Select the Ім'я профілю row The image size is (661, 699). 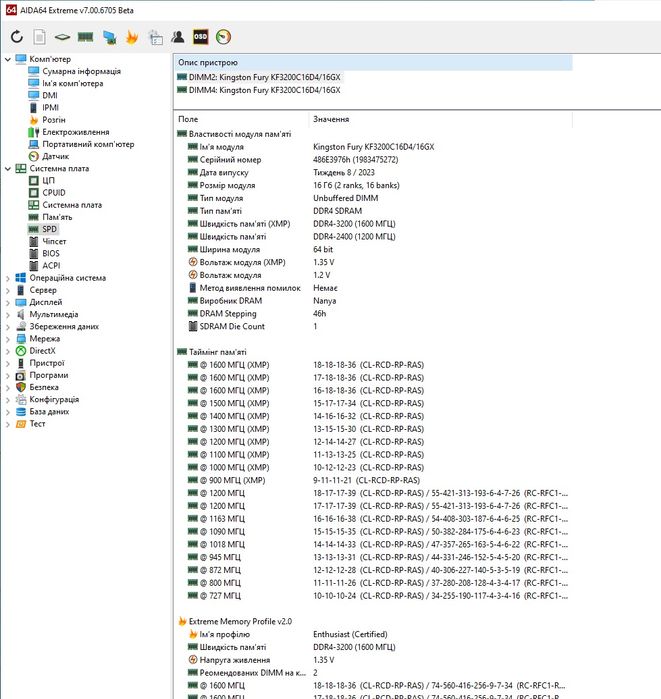[372, 634]
